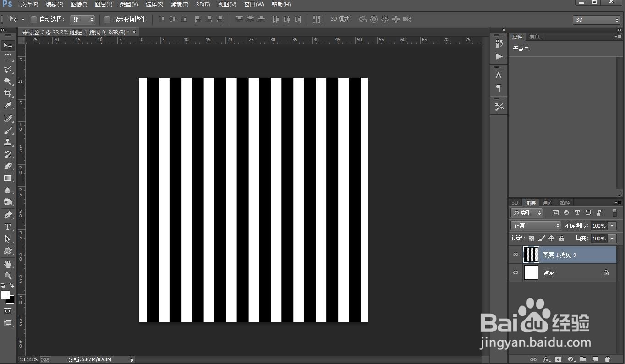Select the Magic Wand tool

coord(8,81)
